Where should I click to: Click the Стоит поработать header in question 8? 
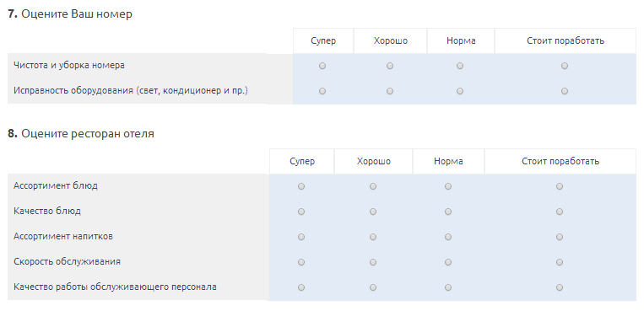(x=560, y=161)
